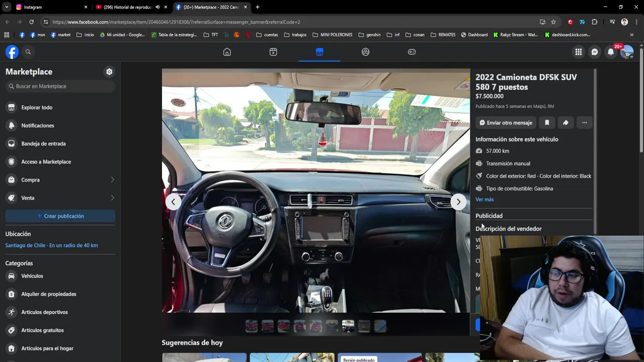Share this listing with arrow icon
The width and height of the screenshot is (644, 362).
tap(566, 123)
